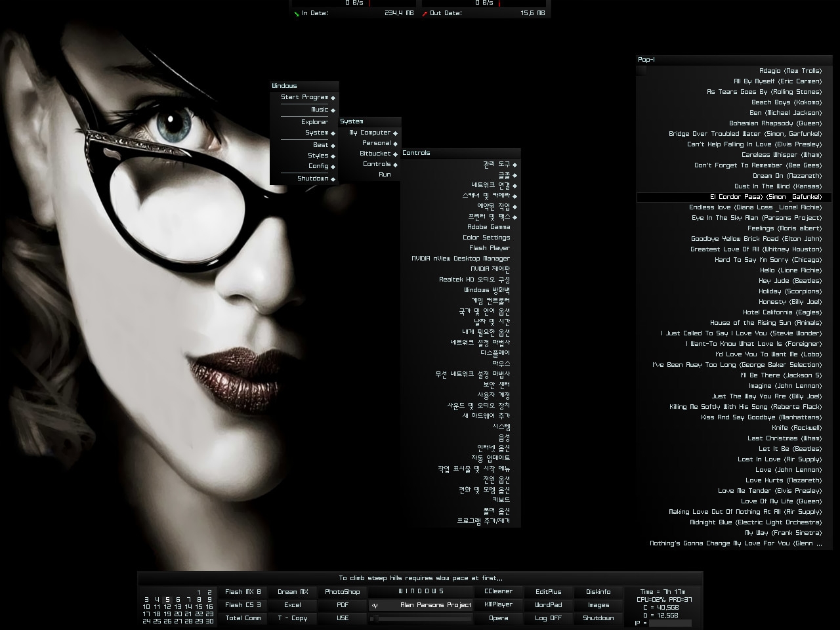The height and width of the screenshot is (630, 840).
Task: Choose Explorer in the Windows menu
Action: tap(314, 122)
